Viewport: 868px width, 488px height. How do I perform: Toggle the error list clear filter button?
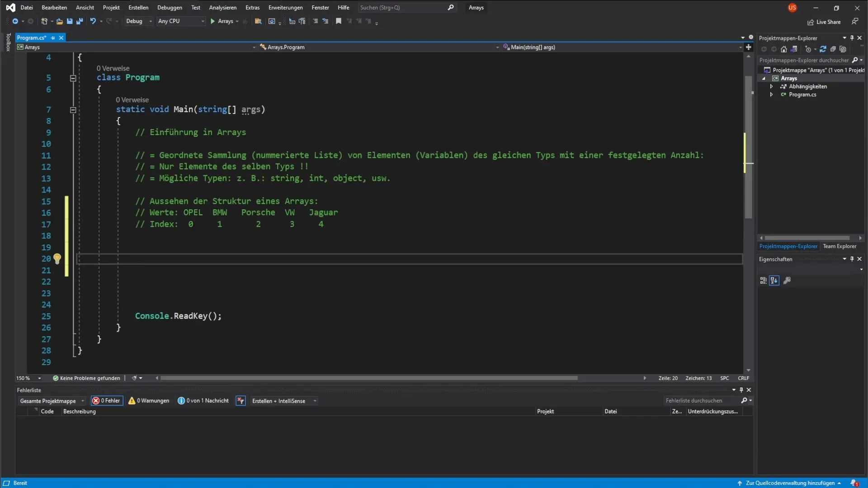click(241, 401)
